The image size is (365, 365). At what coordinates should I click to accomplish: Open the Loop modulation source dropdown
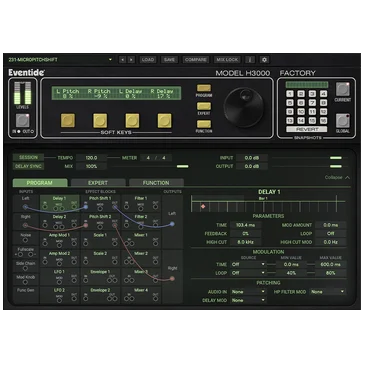pos(248,273)
